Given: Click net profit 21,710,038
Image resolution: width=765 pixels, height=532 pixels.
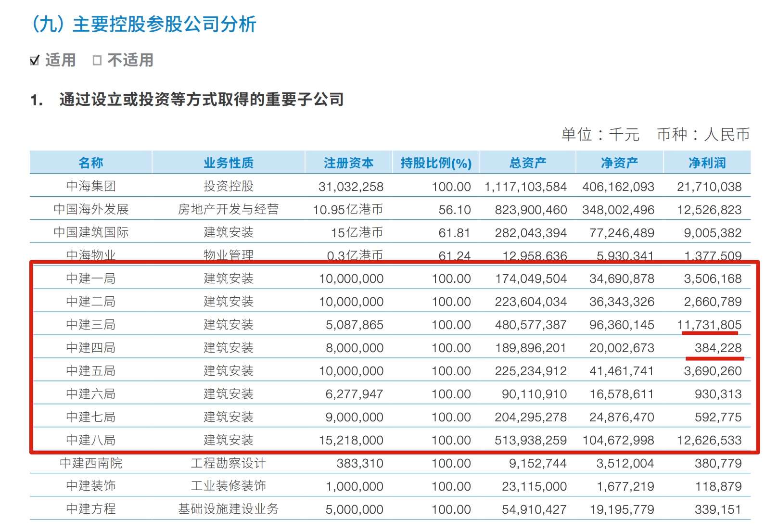Looking at the screenshot, I should 710,187.
